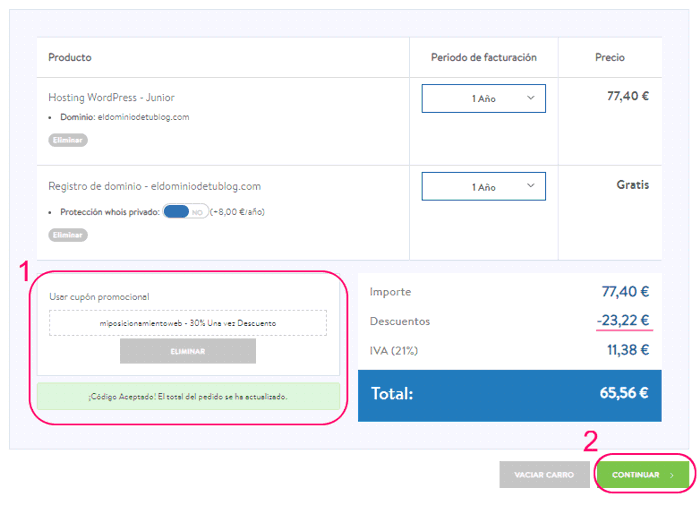Screen dimensions: 700x506
Task: Open the Hosting WordPress billing period dropdown
Action: click(483, 99)
